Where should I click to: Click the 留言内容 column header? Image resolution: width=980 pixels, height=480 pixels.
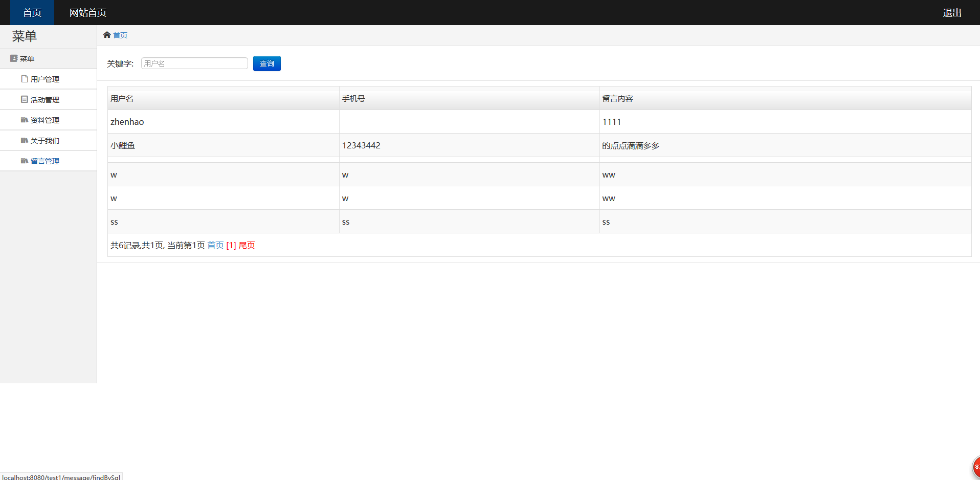click(x=785, y=98)
